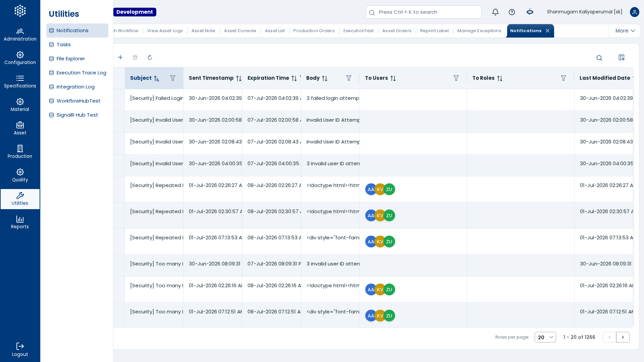The image size is (644, 362).
Task: Open the Execution Trace Log item
Action: click(x=77, y=73)
